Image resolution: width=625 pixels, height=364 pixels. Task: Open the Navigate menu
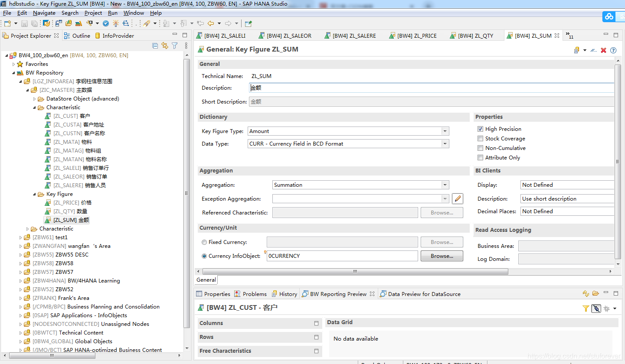pos(44,13)
